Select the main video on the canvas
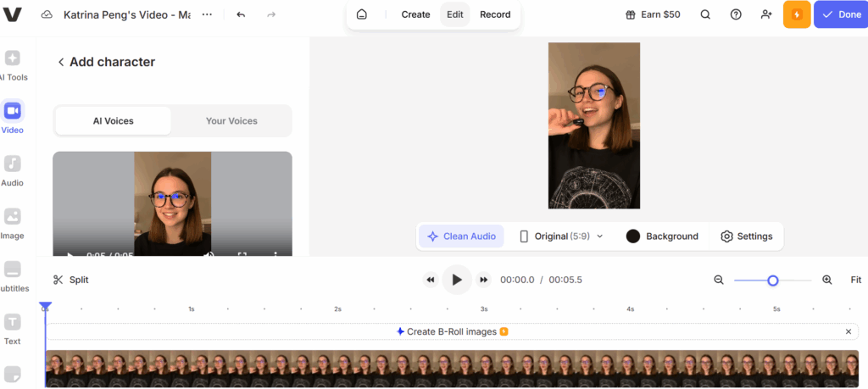Image resolution: width=868 pixels, height=389 pixels. pyautogui.click(x=594, y=125)
